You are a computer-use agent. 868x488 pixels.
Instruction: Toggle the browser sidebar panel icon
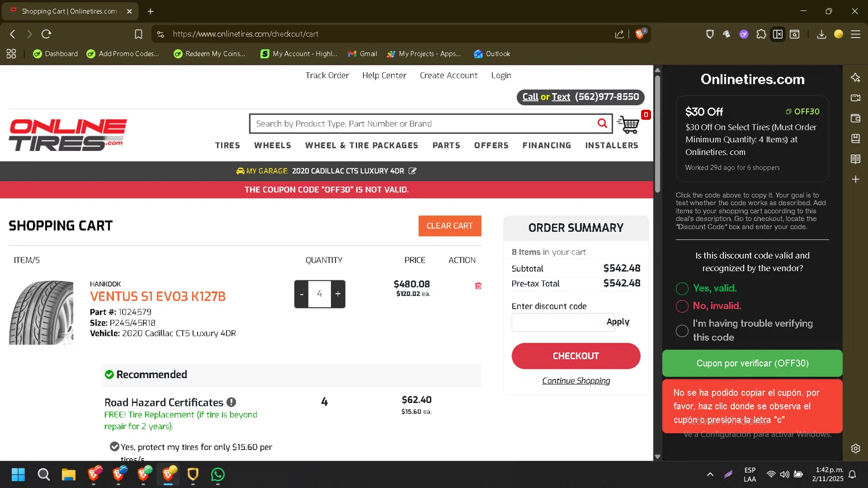coord(778,34)
